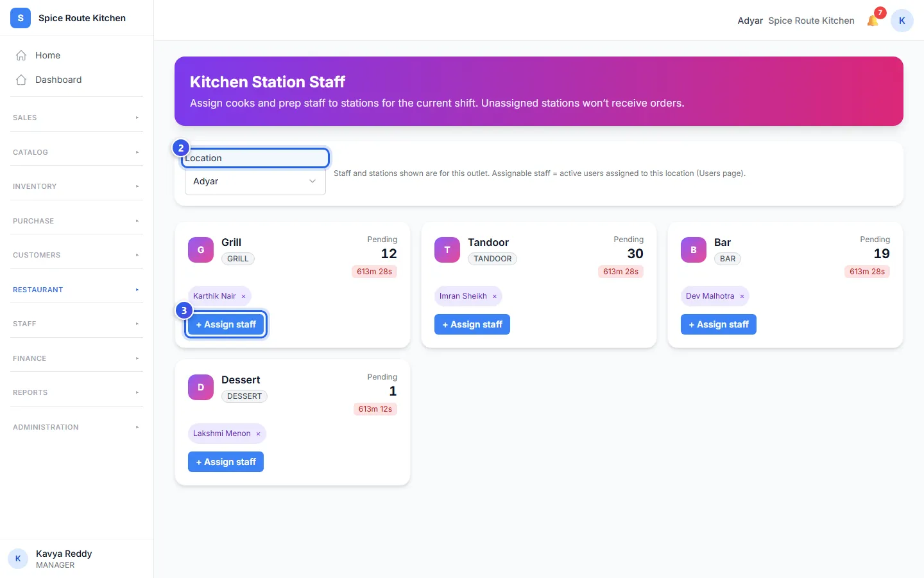924x578 pixels.
Task: Open the Restaurant menu section
Action: click(76, 290)
